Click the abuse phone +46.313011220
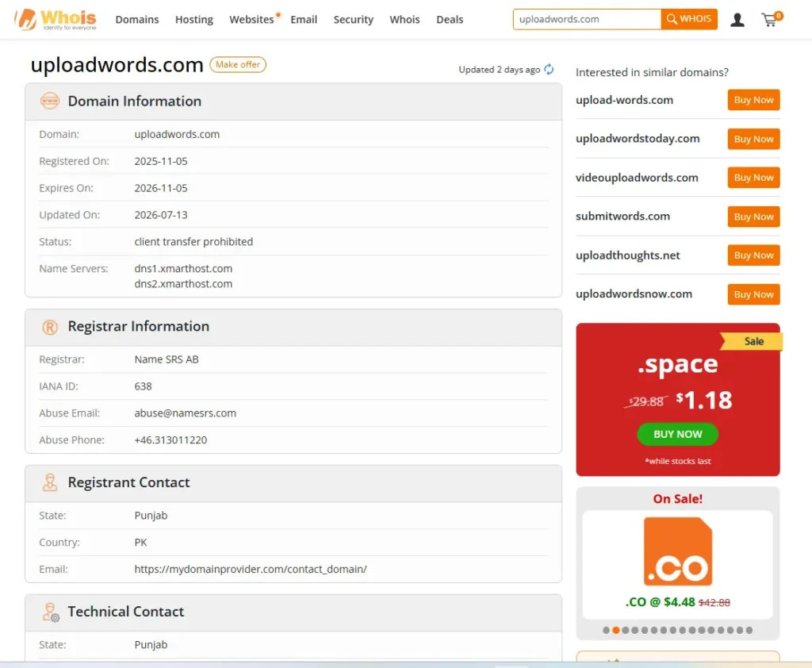The width and height of the screenshot is (812, 668). click(171, 440)
